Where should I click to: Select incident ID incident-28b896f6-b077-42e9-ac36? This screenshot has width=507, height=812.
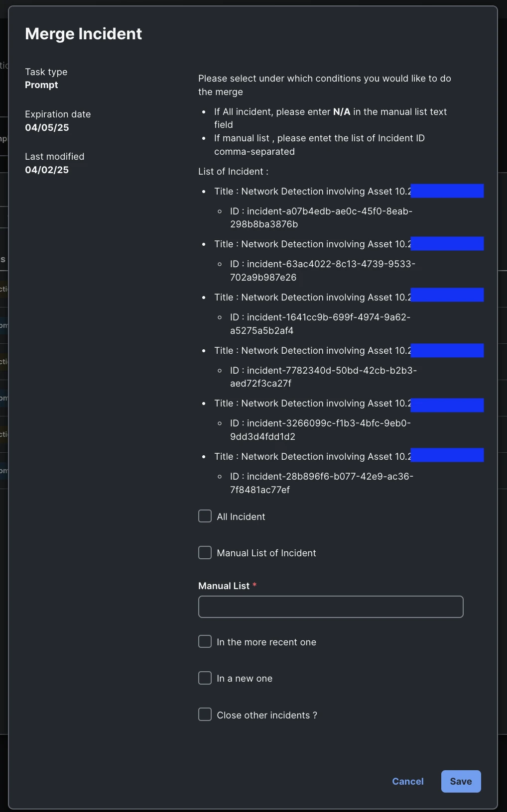(x=322, y=483)
